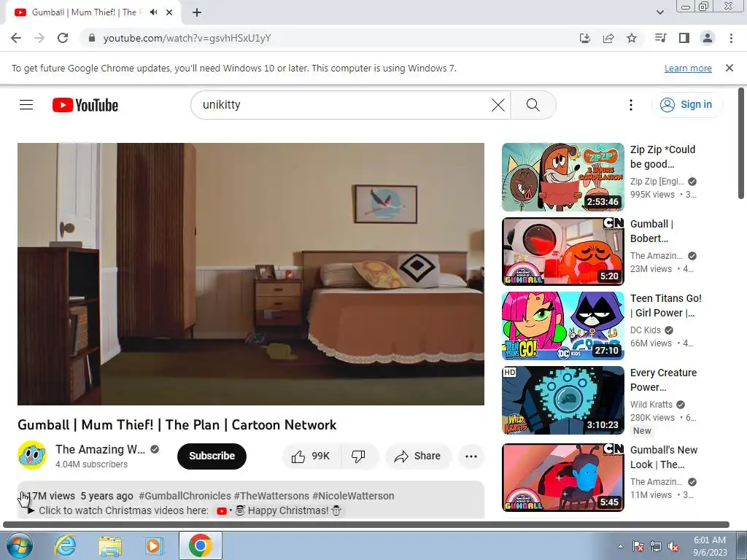Open YouTube settings three-dot menu

pyautogui.click(x=631, y=105)
